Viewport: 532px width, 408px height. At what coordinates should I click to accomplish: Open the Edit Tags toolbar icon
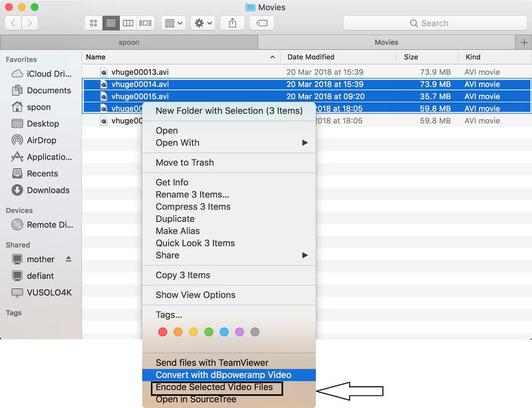pyautogui.click(x=261, y=23)
